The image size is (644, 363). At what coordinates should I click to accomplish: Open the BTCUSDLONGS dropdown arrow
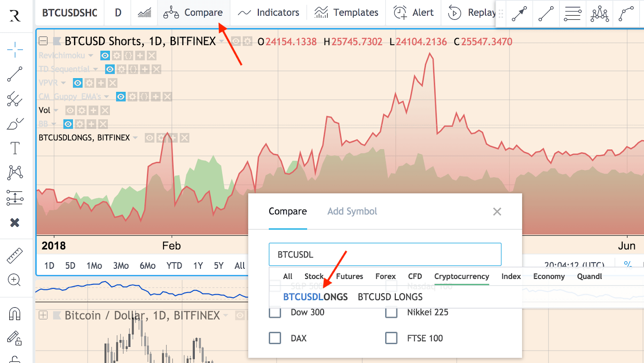tap(136, 137)
